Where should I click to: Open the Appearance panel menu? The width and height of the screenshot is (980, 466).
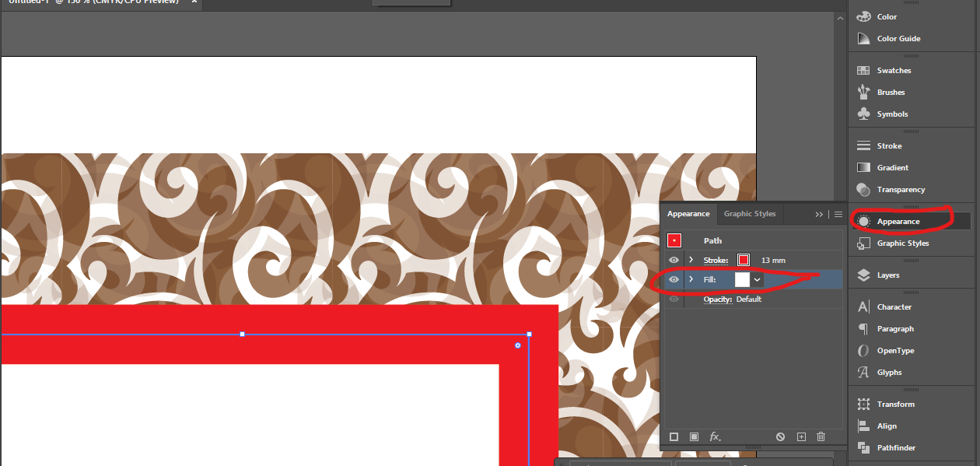point(838,214)
